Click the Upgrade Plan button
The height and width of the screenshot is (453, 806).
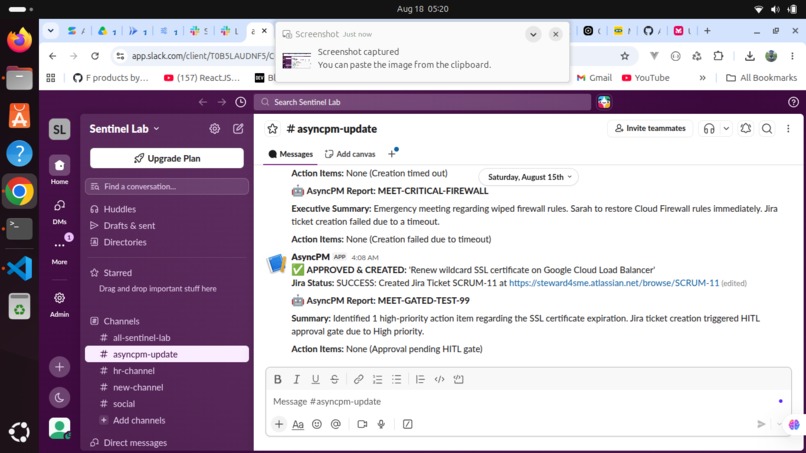coord(167,158)
